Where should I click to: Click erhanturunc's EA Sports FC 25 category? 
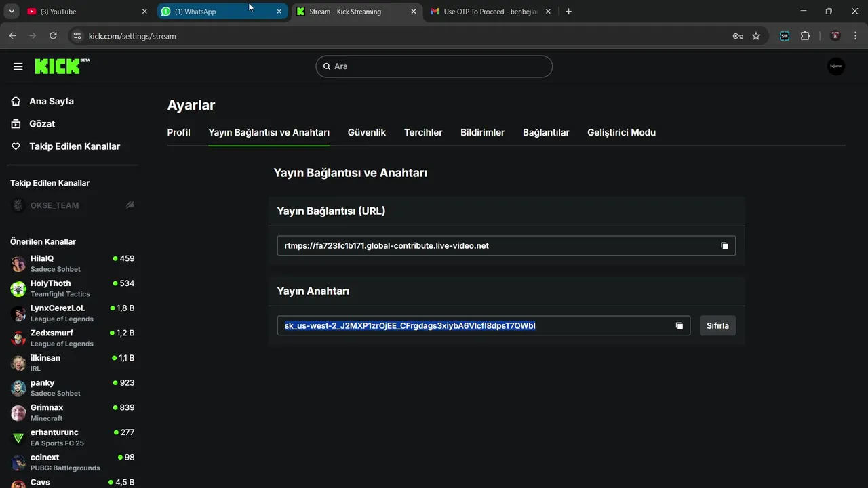tap(57, 443)
